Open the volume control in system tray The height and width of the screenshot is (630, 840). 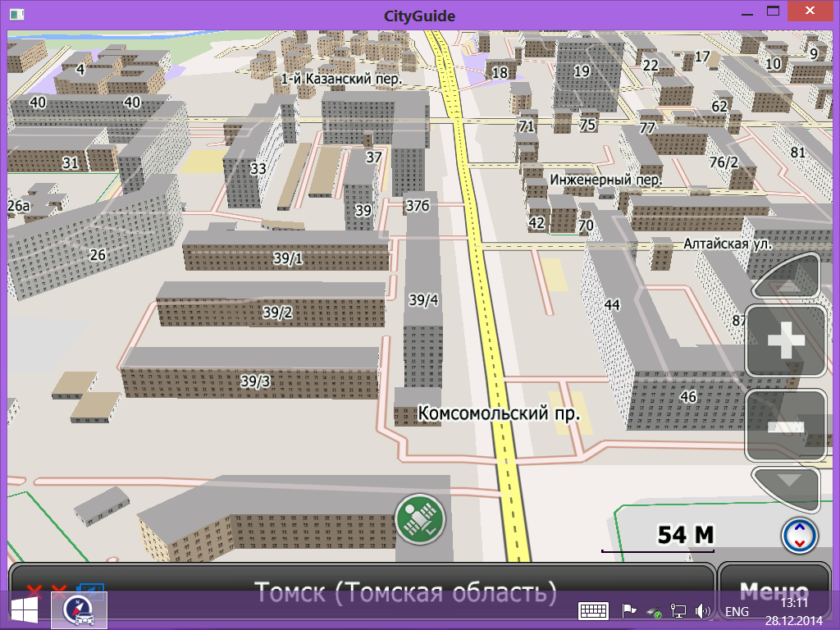[702, 611]
